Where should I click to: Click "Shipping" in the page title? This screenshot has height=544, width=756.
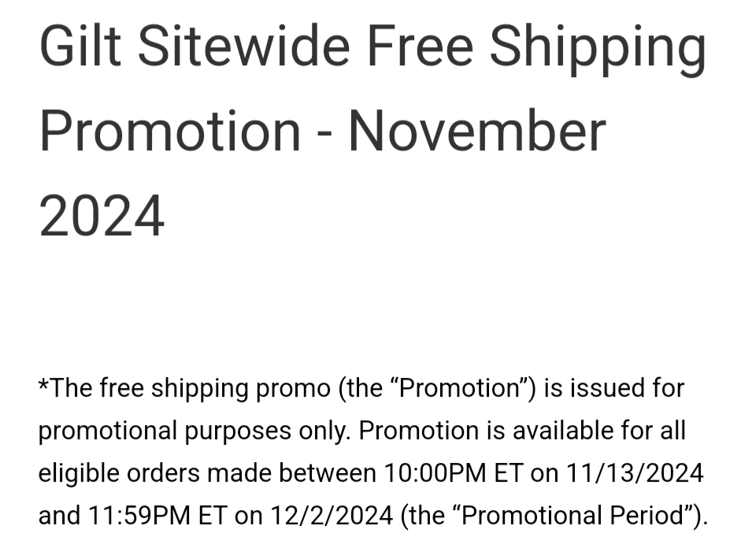(597, 49)
